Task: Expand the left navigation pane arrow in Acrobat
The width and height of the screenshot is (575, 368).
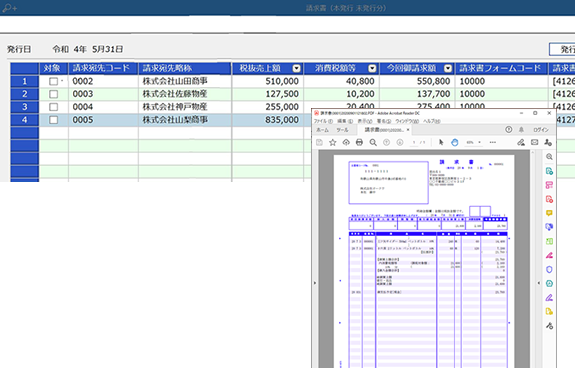Action: [315, 283]
